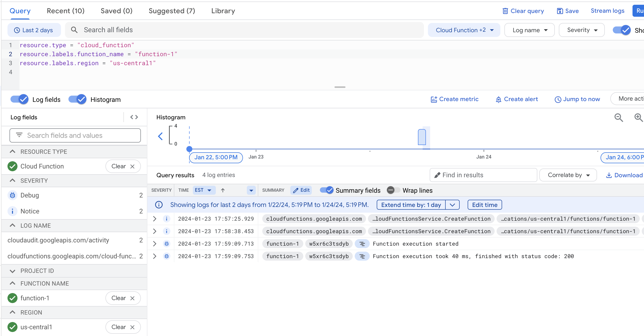Toggle the Histogram display off
This screenshot has height=336, width=644.
78,99
